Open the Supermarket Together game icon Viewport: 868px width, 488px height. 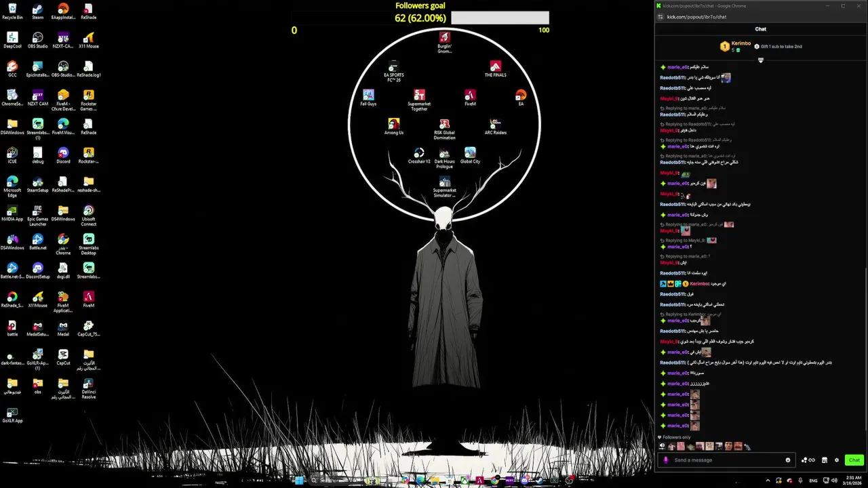[x=419, y=100]
